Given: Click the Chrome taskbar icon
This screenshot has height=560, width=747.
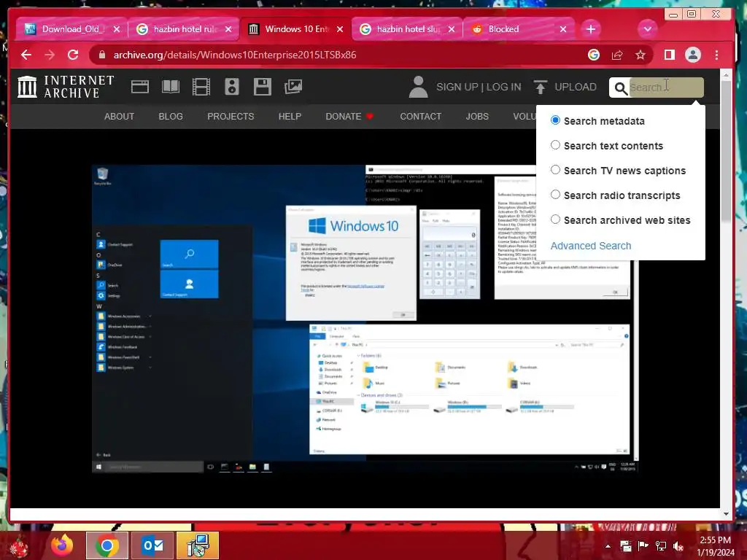Looking at the screenshot, I should [x=107, y=545].
